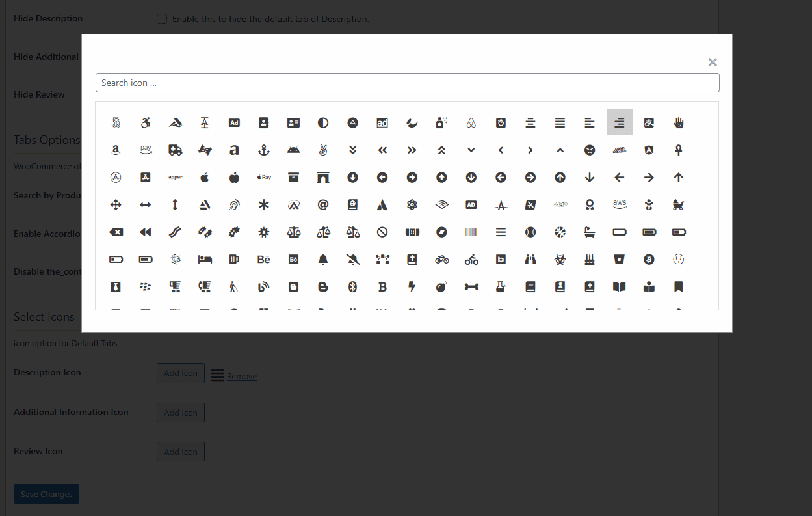Image resolution: width=812 pixels, height=516 pixels.
Task: Tick the Hide Description checkbox
Action: pyautogui.click(x=162, y=19)
